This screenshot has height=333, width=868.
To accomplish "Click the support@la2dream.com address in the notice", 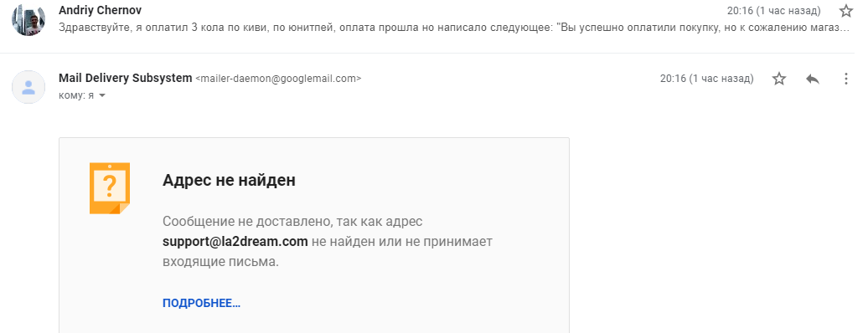I will [235, 242].
